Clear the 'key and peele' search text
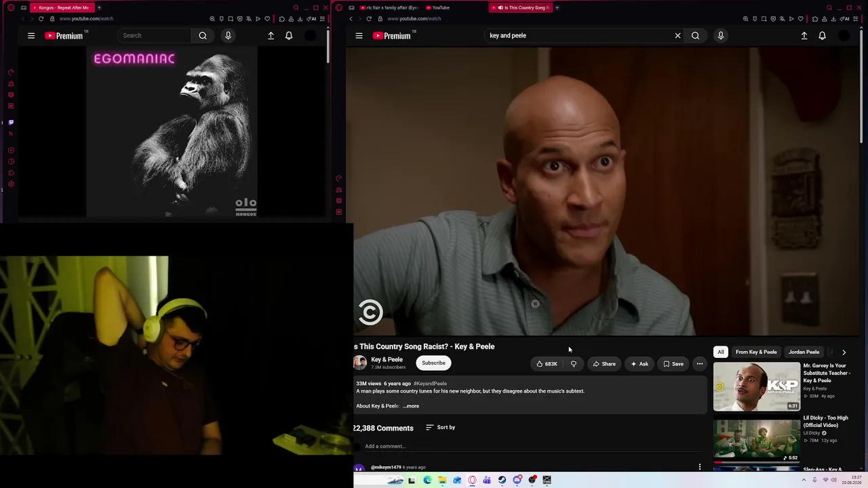Viewport: 868px width, 488px height. [677, 35]
